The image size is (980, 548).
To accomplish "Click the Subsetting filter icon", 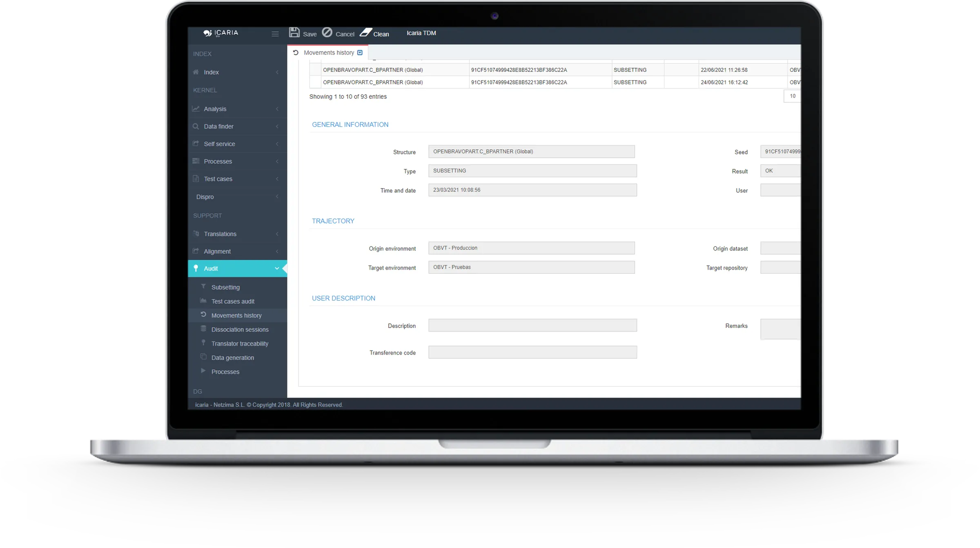I will pos(203,286).
